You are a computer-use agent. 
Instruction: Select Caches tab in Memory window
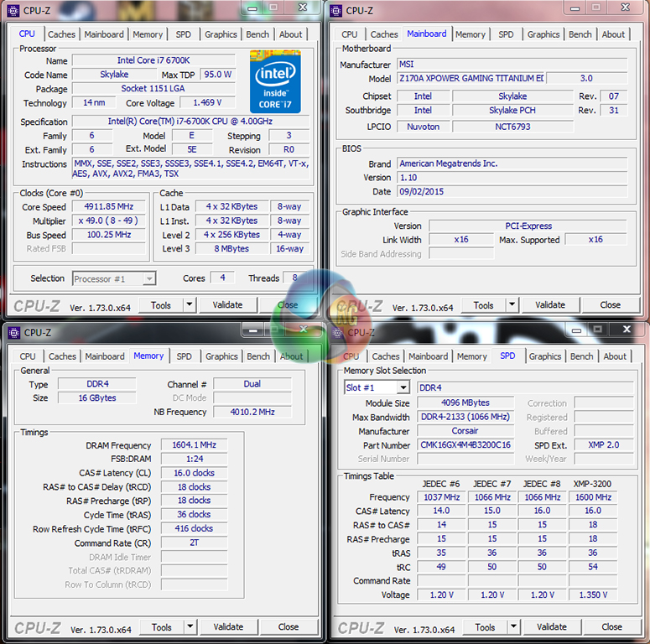(x=62, y=356)
